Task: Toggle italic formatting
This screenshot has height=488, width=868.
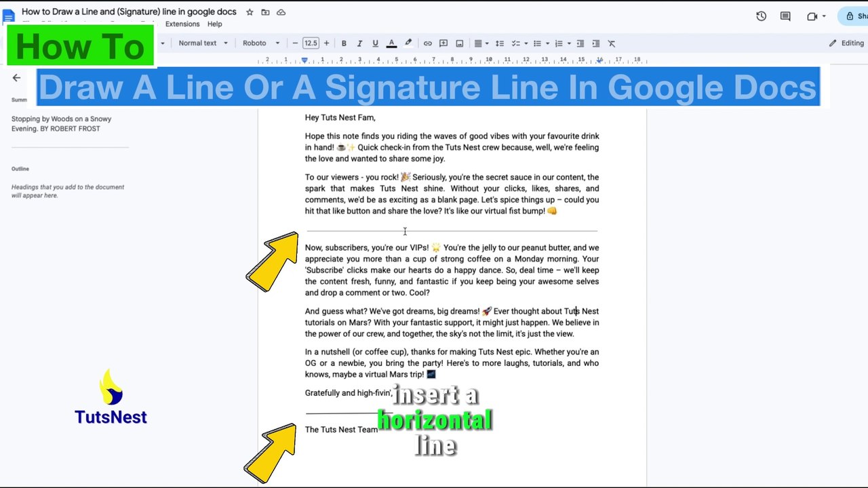Action: tap(359, 43)
